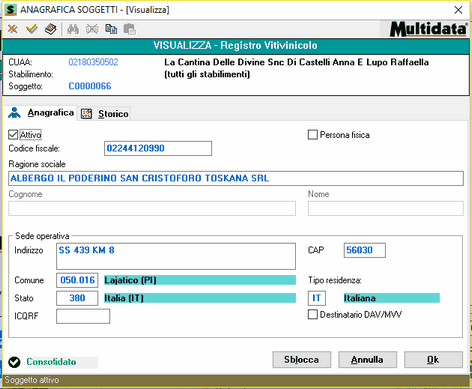
Task: Close the Anagrafica Soggetti window
Action: tap(458, 10)
